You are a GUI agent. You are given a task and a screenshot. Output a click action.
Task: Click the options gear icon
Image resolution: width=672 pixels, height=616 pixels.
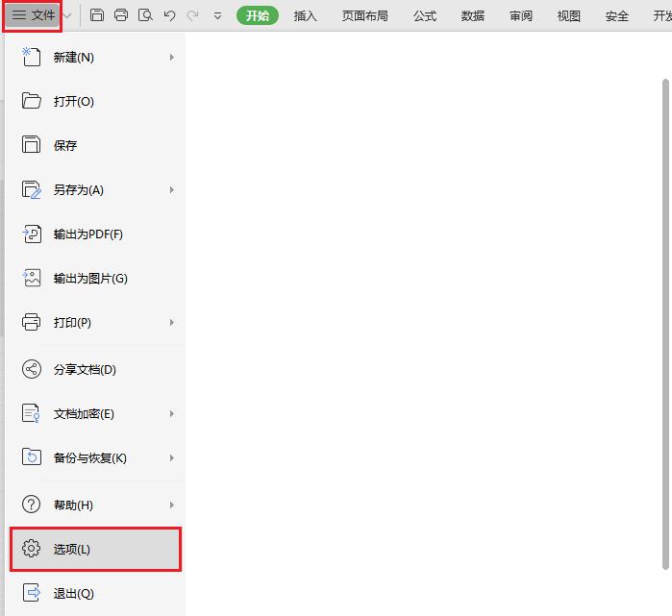click(x=32, y=549)
